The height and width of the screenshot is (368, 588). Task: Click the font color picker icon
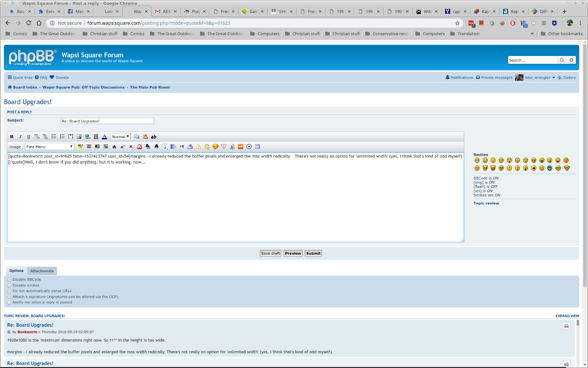104,137
